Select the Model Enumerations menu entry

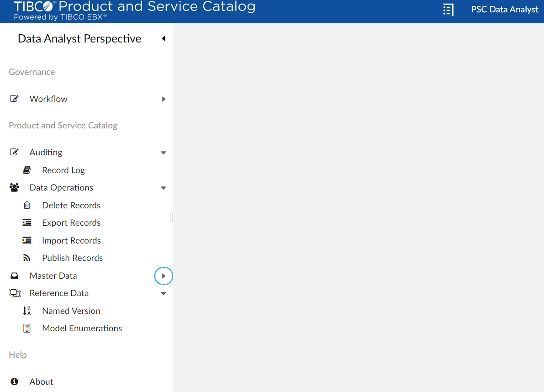coord(82,328)
